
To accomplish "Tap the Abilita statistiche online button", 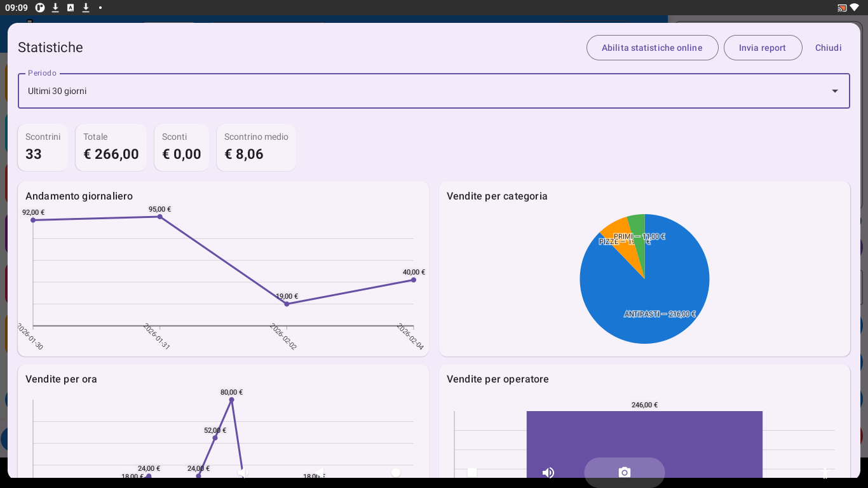I will pyautogui.click(x=652, y=48).
